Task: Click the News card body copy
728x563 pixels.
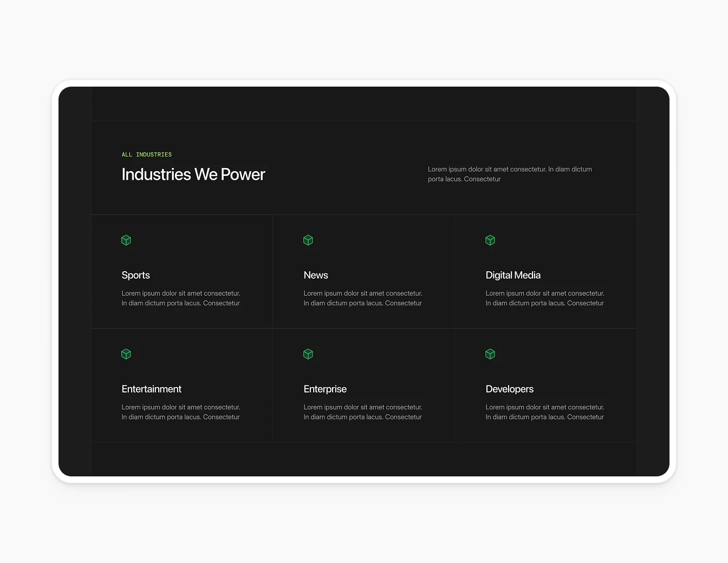Action: pos(362,298)
